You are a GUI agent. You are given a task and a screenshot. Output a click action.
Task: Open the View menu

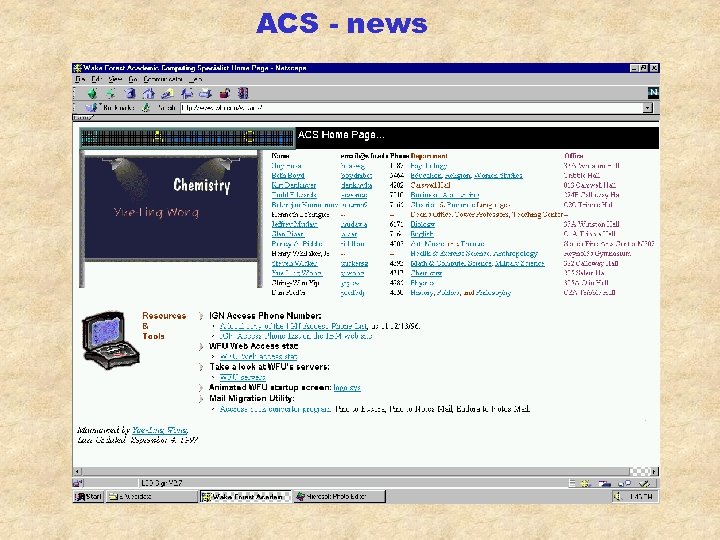coord(115,79)
